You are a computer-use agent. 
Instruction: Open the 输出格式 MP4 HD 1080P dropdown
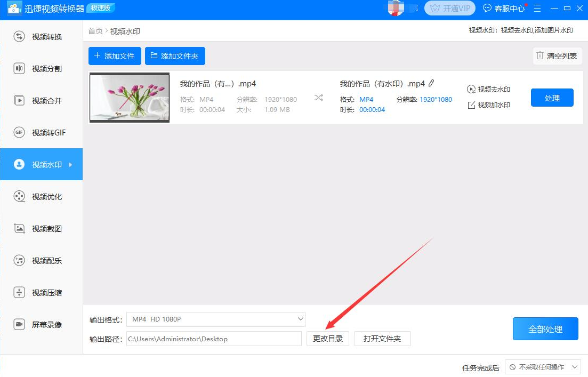click(x=216, y=319)
